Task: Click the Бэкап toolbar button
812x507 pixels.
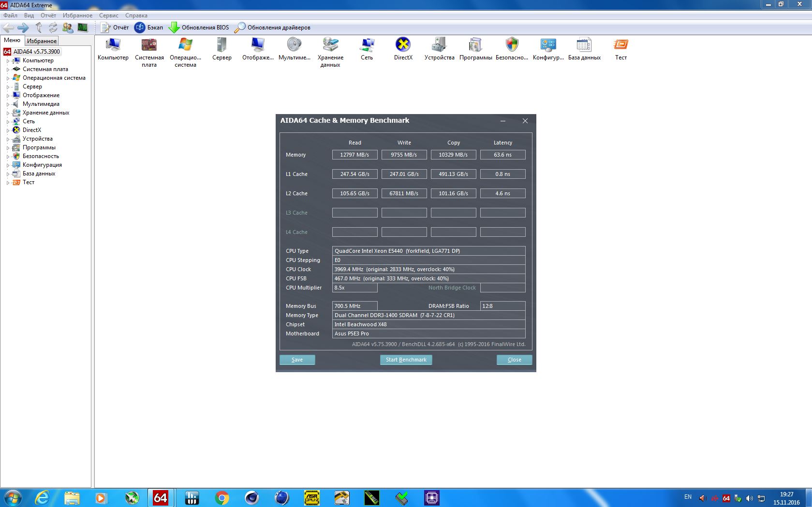Action: 149,28
